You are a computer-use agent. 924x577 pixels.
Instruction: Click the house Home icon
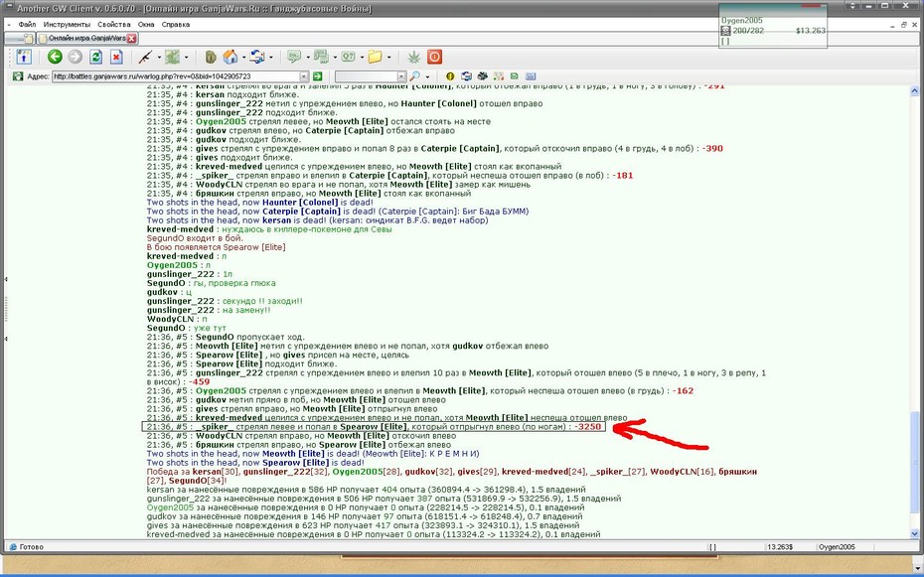point(231,57)
